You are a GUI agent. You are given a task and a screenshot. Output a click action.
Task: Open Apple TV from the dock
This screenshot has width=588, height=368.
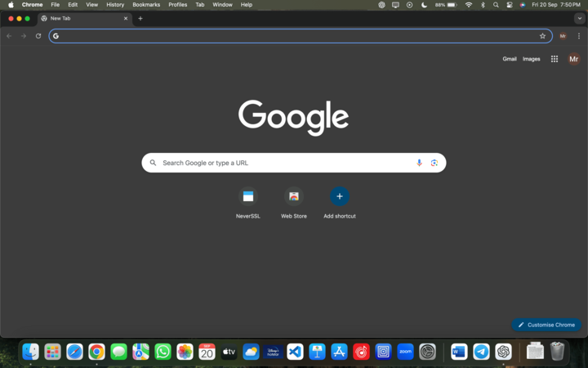(229, 352)
